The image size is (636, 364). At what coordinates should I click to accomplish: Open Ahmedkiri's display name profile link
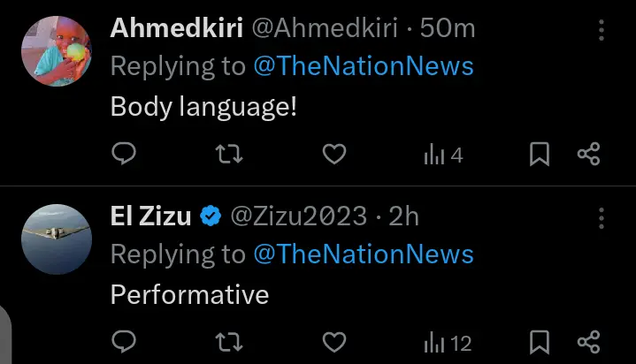(x=177, y=28)
